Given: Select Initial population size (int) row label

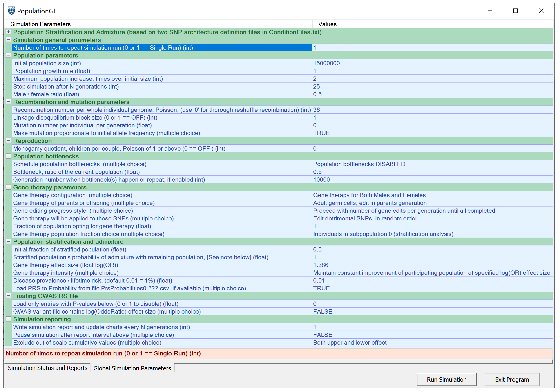Looking at the screenshot, I should (162, 63).
